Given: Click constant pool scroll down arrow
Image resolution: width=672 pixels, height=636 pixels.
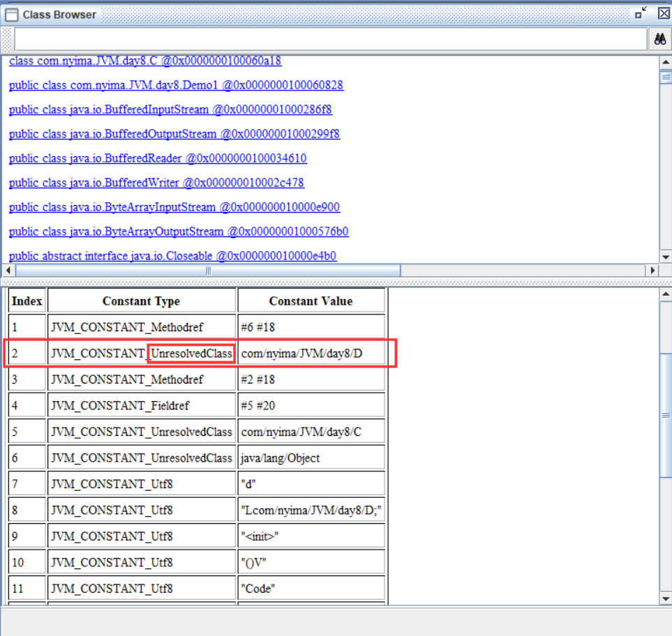Looking at the screenshot, I should click(x=666, y=599).
